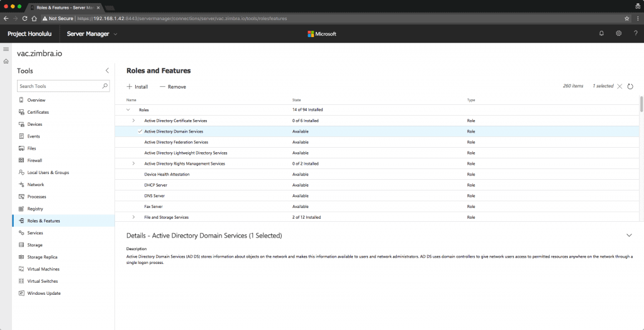644x330 pixels.
Task: Click Project Honolulu title link
Action: pos(30,34)
